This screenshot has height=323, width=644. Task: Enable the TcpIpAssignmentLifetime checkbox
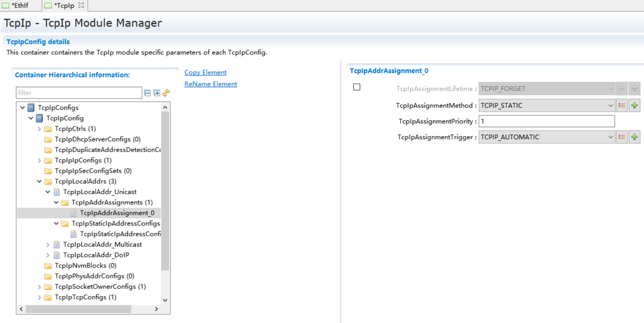357,87
